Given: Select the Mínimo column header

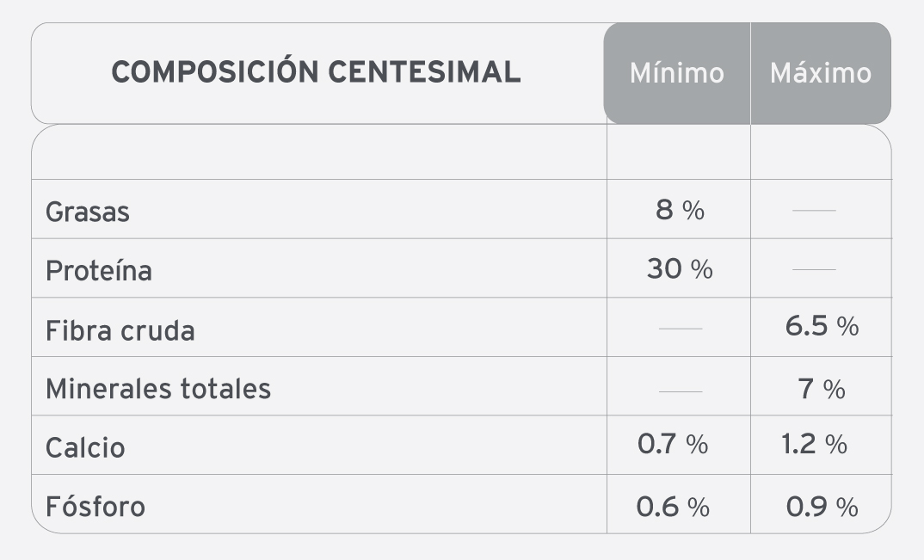Looking at the screenshot, I should (x=677, y=74).
